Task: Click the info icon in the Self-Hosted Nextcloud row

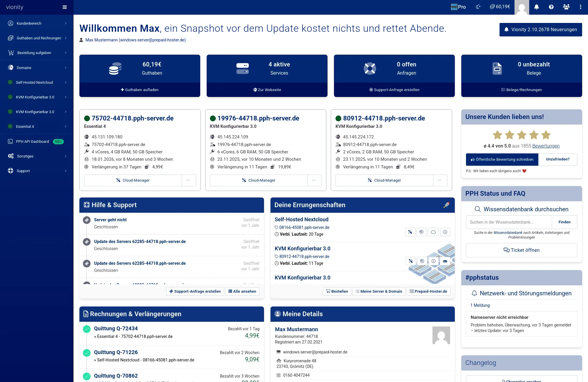Action: (445, 232)
